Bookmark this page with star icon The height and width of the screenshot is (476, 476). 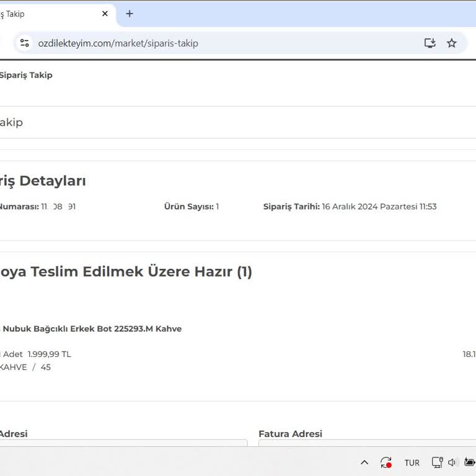click(452, 43)
